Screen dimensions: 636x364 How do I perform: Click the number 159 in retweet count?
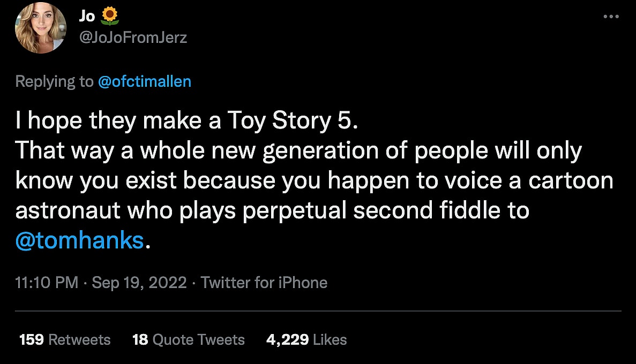31,339
